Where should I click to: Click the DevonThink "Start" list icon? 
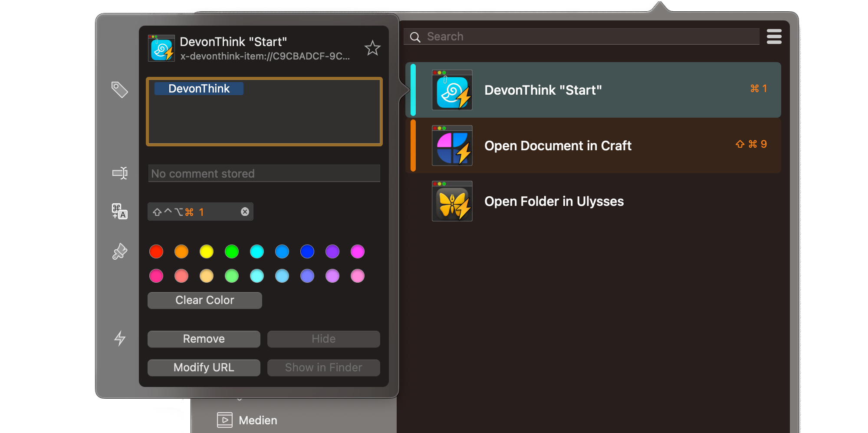click(x=452, y=90)
